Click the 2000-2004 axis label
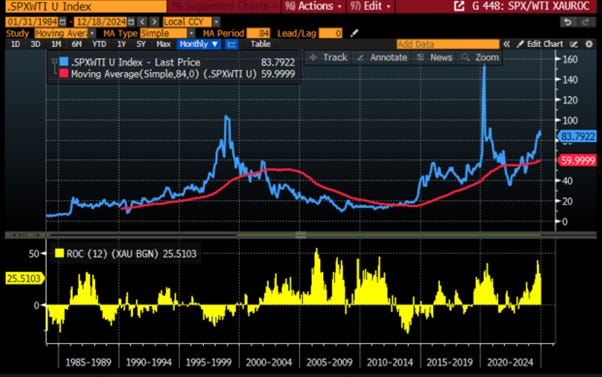This screenshot has height=377, width=602. point(269,362)
